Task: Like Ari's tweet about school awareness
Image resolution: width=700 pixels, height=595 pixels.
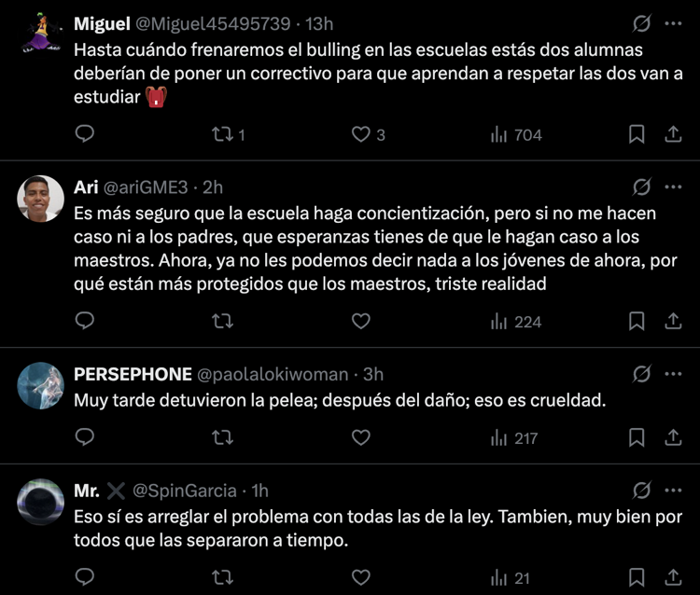Action: click(361, 321)
